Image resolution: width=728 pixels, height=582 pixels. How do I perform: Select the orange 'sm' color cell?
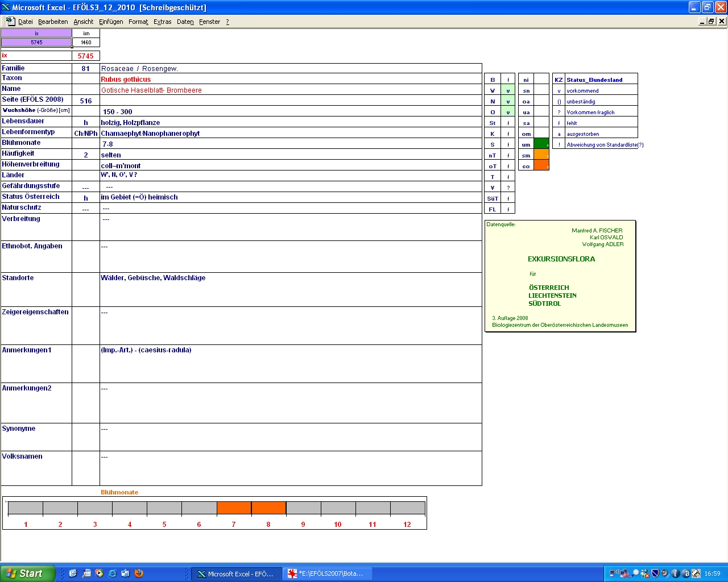(x=541, y=155)
